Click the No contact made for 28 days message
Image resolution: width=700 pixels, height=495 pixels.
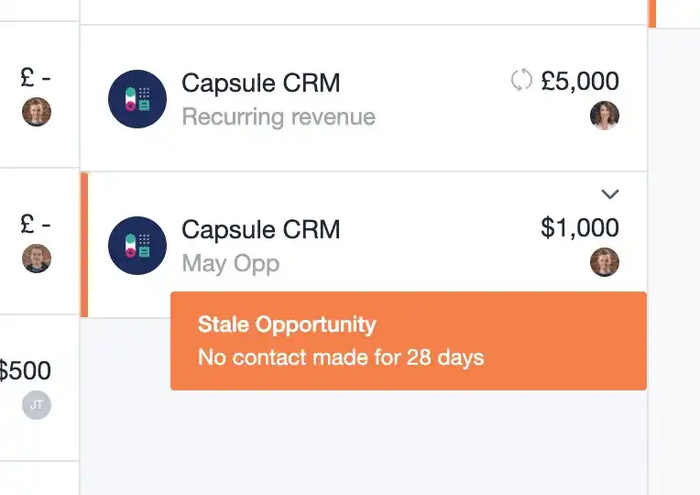pyautogui.click(x=341, y=358)
